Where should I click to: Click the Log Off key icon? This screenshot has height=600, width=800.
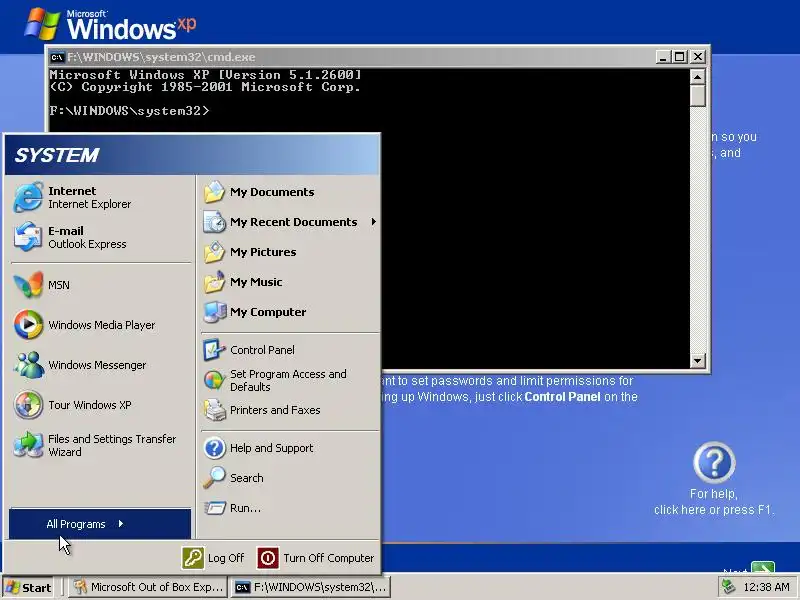pyautogui.click(x=193, y=558)
